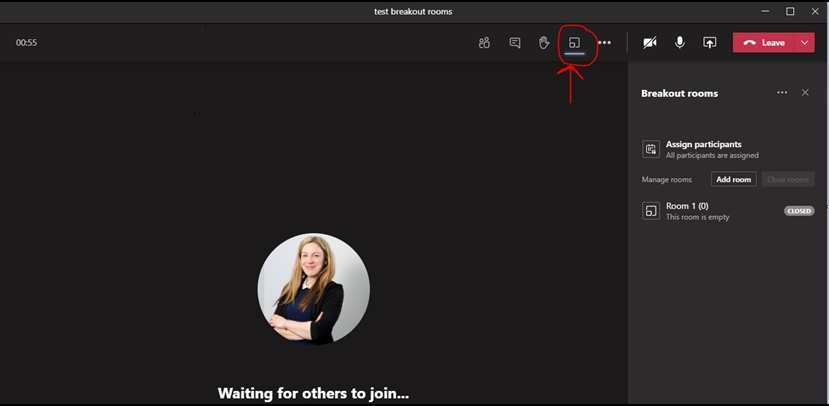Image resolution: width=829 pixels, height=406 pixels.
Task: Select Room 1 in the rooms list
Action: click(x=700, y=210)
